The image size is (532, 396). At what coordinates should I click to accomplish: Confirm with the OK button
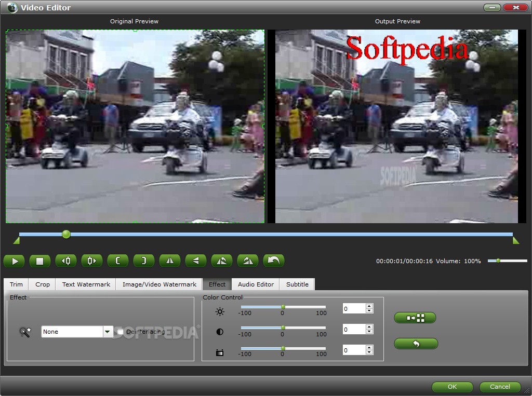[453, 387]
